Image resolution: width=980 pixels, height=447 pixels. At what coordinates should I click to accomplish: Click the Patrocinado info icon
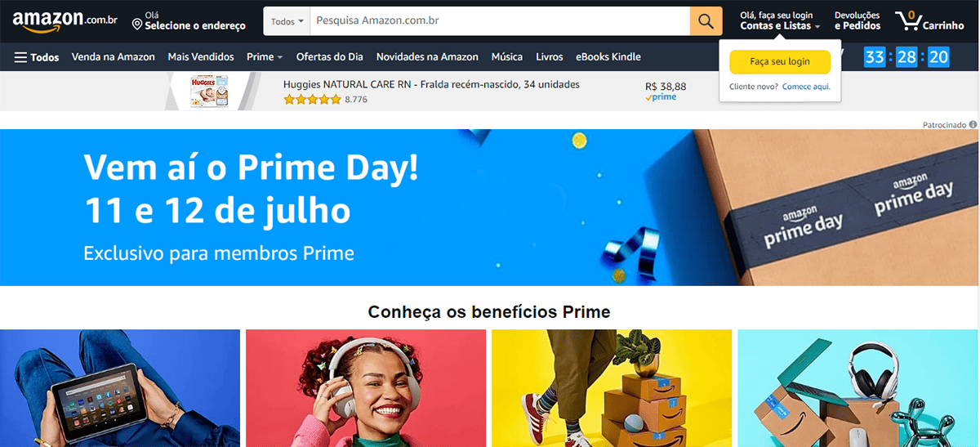pos(973,125)
